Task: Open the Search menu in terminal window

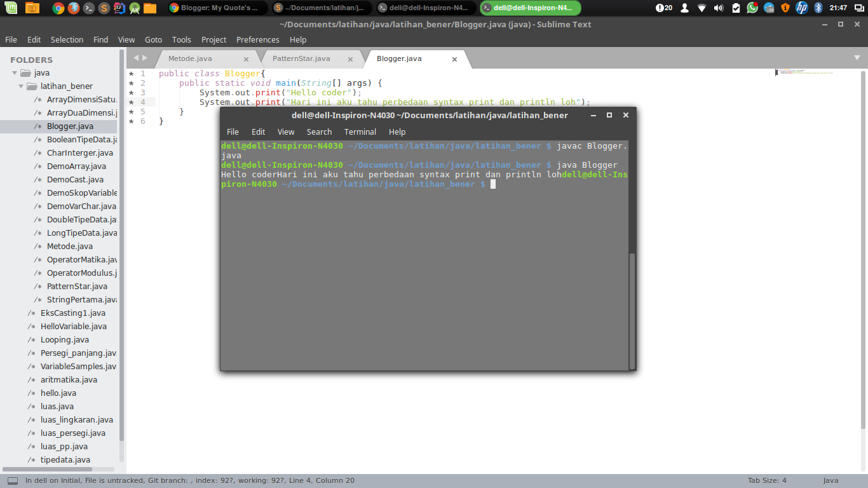Action: 319,132
